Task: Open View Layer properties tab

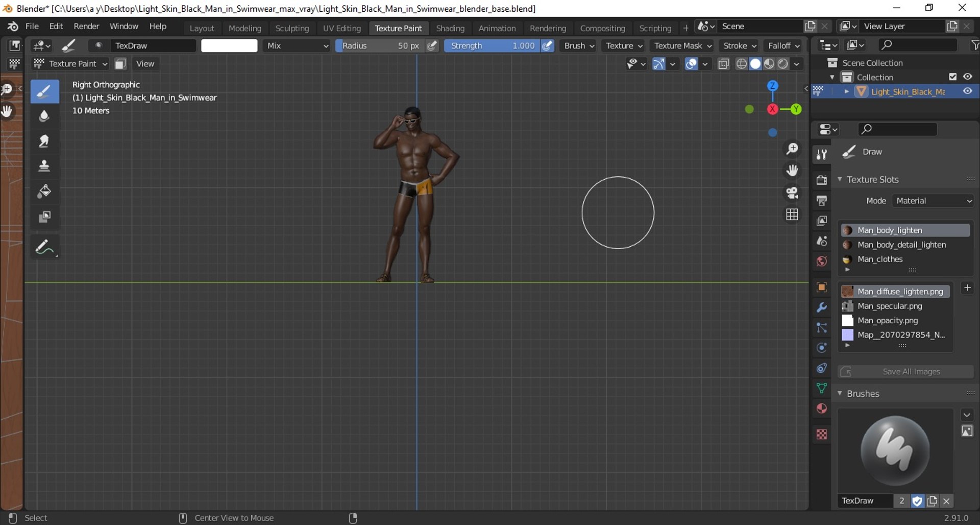Action: tap(822, 221)
